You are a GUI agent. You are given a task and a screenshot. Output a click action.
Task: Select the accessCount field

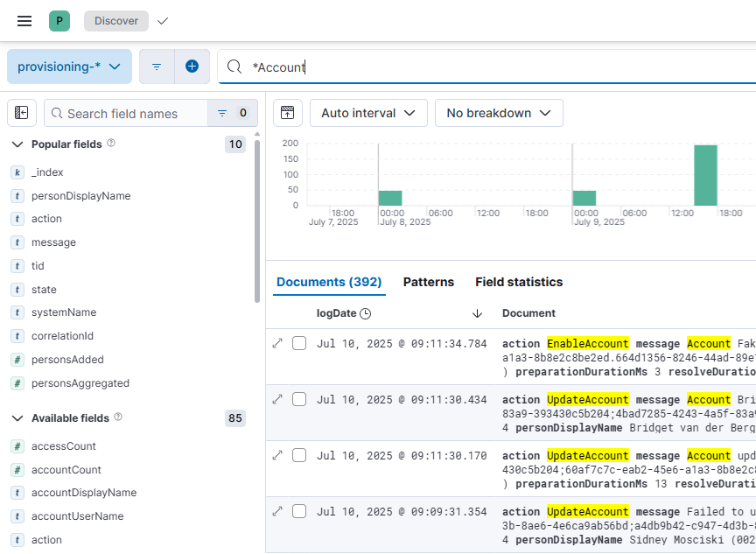pos(64,446)
